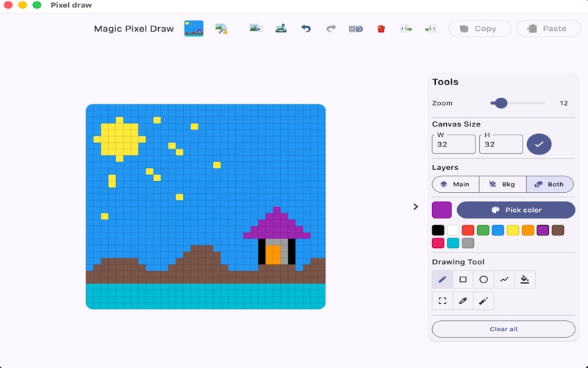This screenshot has width=588, height=368.
Task: Choose the pink color swatch
Action: (x=438, y=243)
